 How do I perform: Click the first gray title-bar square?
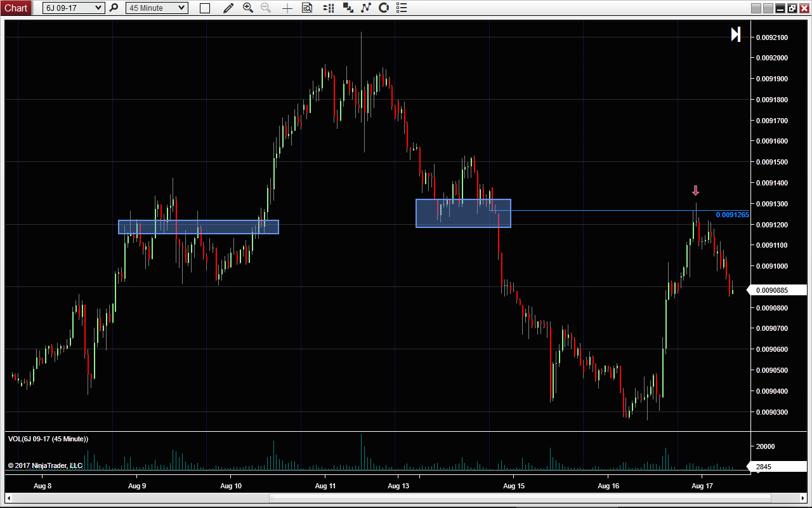click(x=756, y=8)
